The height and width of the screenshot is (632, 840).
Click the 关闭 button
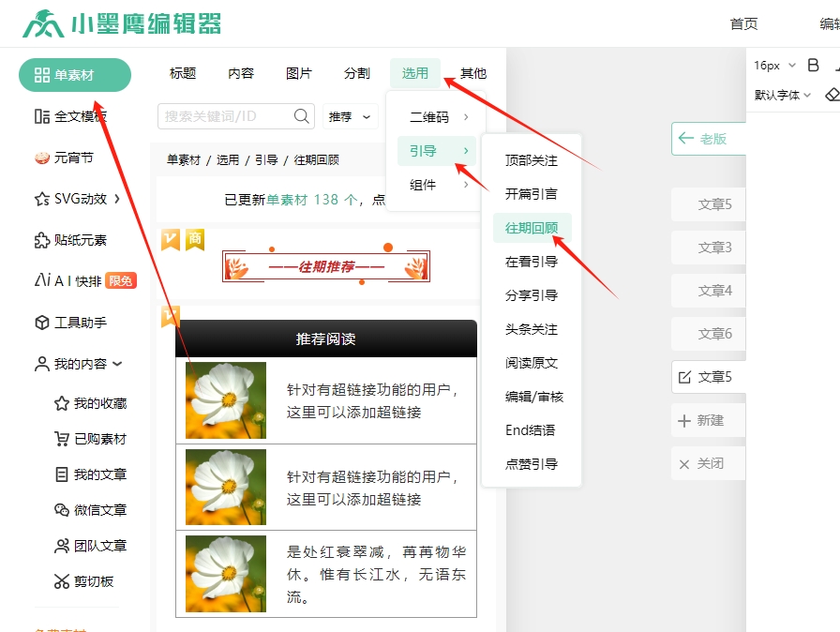(x=708, y=463)
